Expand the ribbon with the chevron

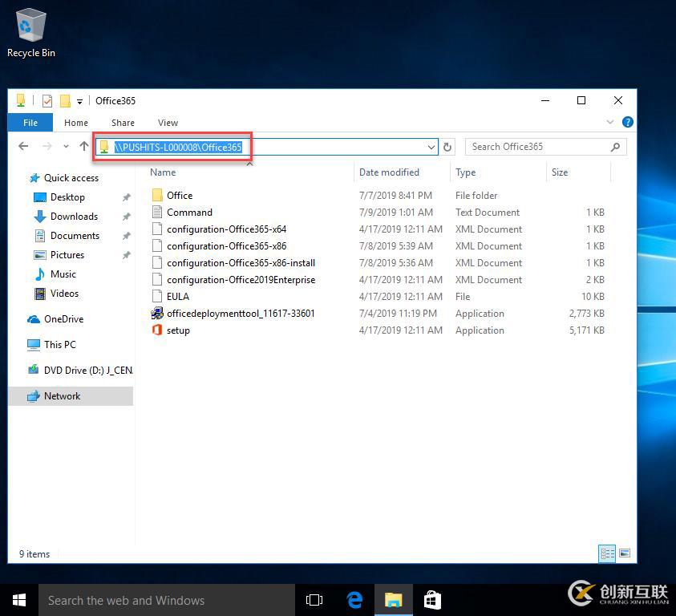pos(610,122)
